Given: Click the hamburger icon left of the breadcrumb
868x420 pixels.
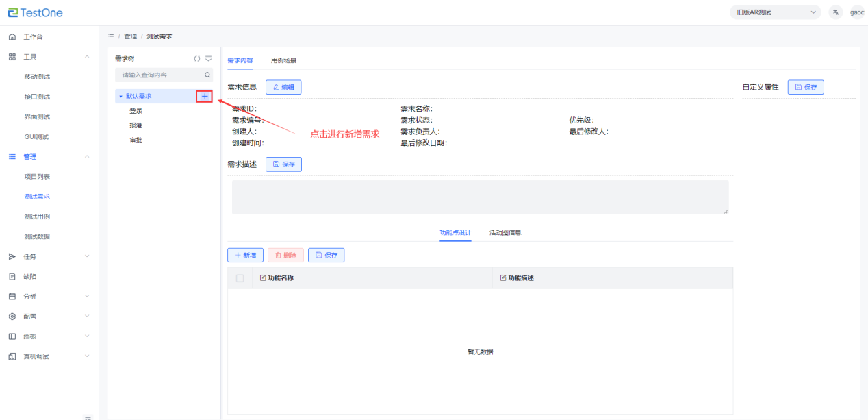Looking at the screenshot, I should click(x=111, y=36).
